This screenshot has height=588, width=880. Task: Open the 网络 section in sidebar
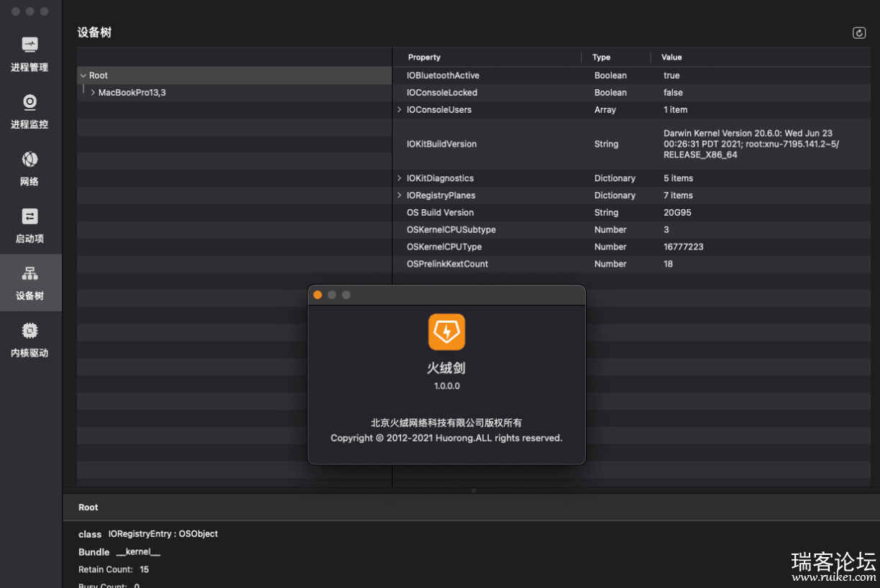click(x=29, y=169)
